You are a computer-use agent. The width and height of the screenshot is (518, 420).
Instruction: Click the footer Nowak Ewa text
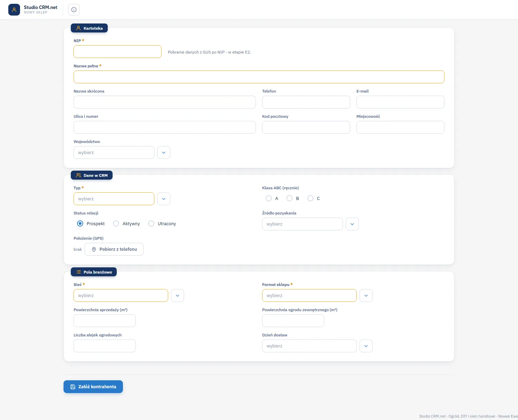click(x=508, y=416)
